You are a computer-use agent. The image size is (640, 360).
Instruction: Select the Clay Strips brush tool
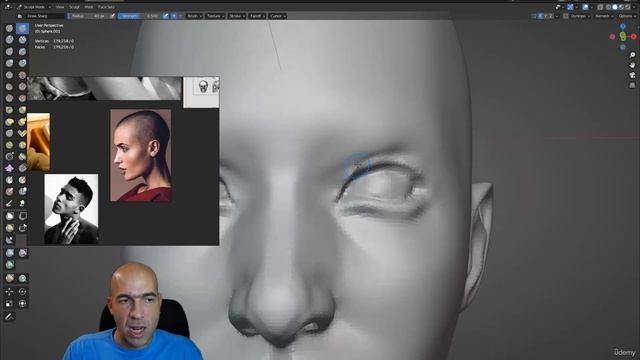[22, 40]
